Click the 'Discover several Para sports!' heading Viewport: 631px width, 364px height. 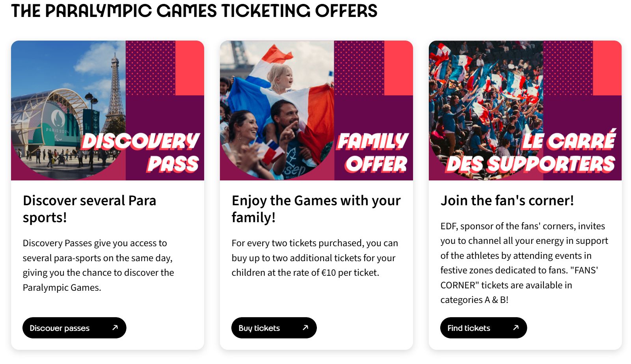coord(89,209)
